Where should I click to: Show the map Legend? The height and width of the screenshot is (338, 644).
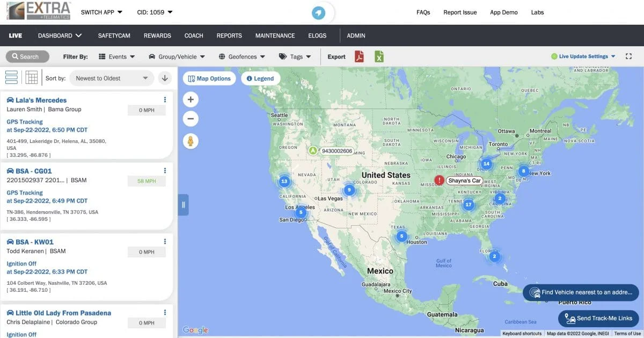pyautogui.click(x=261, y=78)
